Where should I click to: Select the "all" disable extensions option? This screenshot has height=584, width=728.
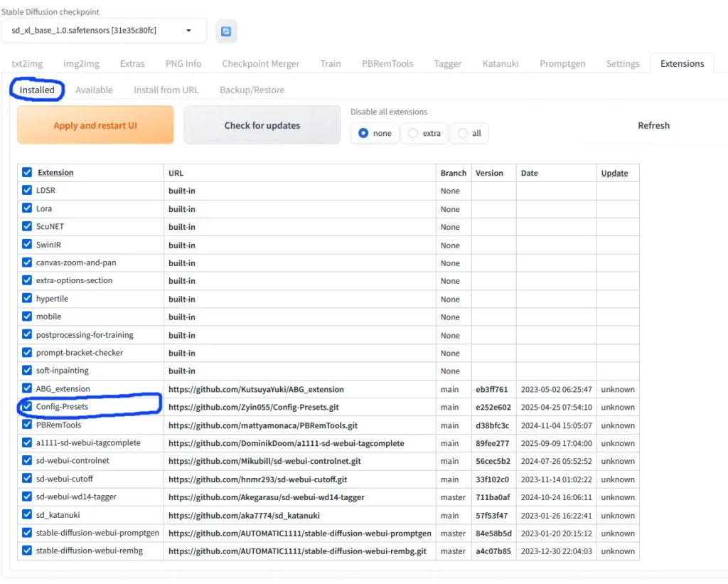point(461,132)
